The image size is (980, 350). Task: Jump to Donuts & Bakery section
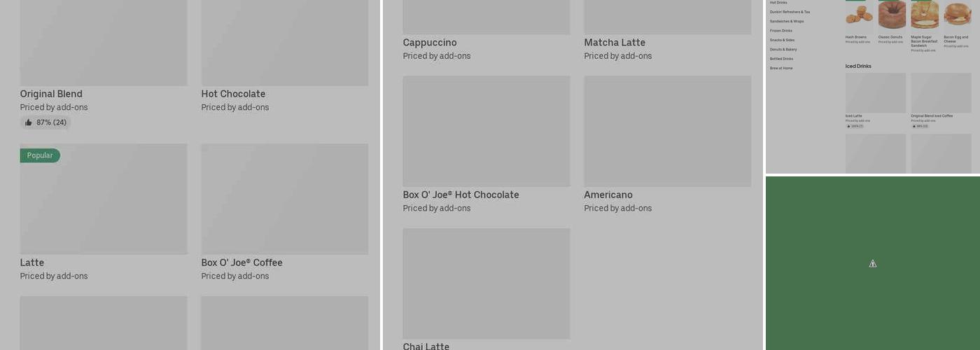tap(783, 50)
